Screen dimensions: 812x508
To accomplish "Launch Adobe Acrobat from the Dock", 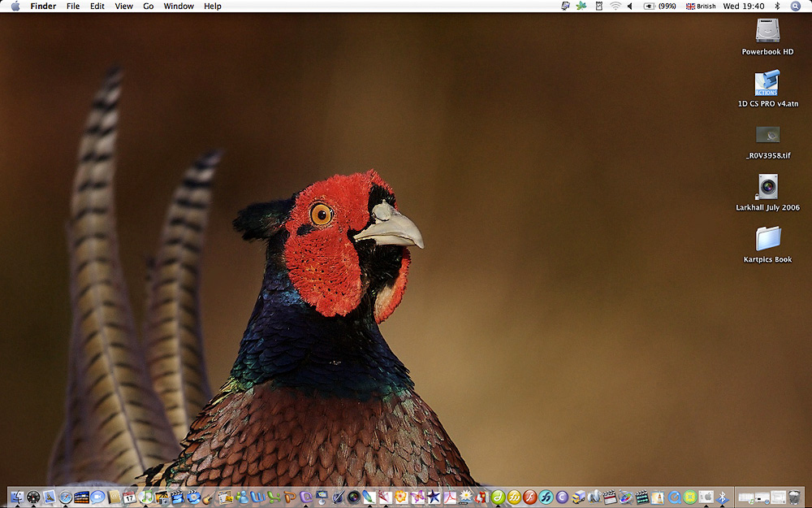I will pos(450,497).
